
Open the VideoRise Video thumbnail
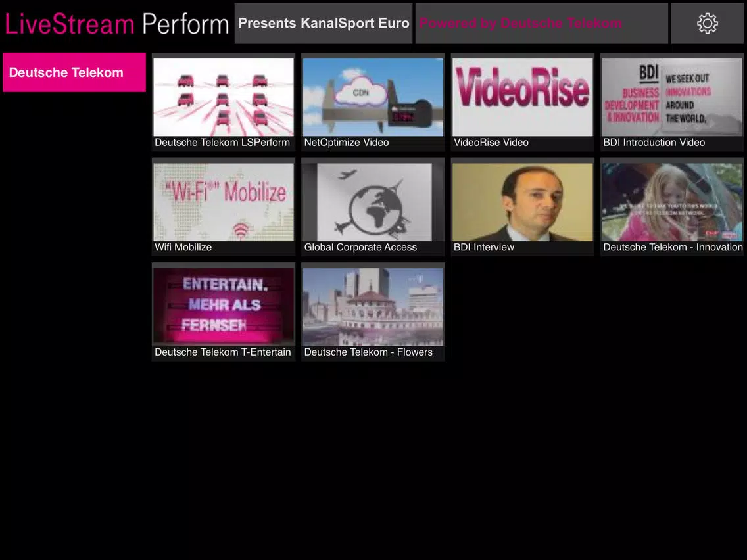523,97
